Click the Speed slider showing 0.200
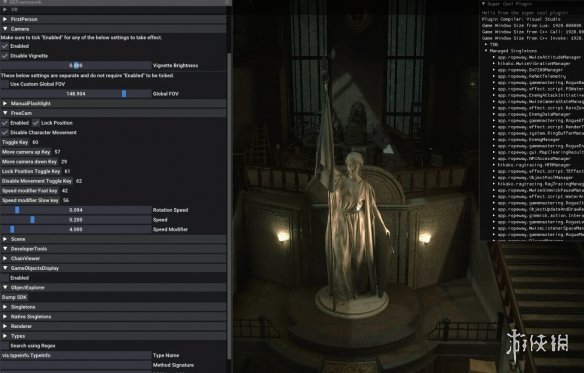The width and height of the screenshot is (584, 373). click(x=76, y=220)
